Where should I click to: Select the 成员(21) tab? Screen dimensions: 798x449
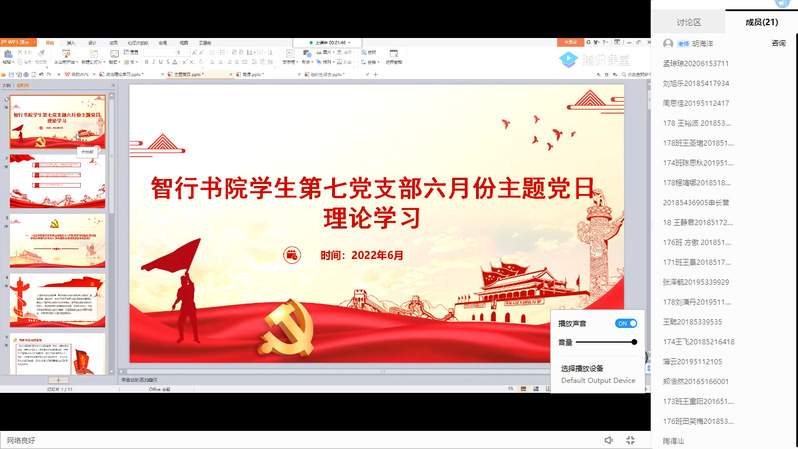[761, 21]
